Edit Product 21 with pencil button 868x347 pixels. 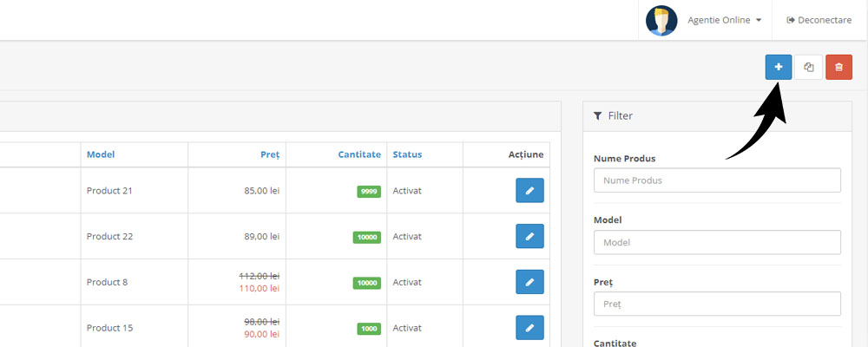529,190
